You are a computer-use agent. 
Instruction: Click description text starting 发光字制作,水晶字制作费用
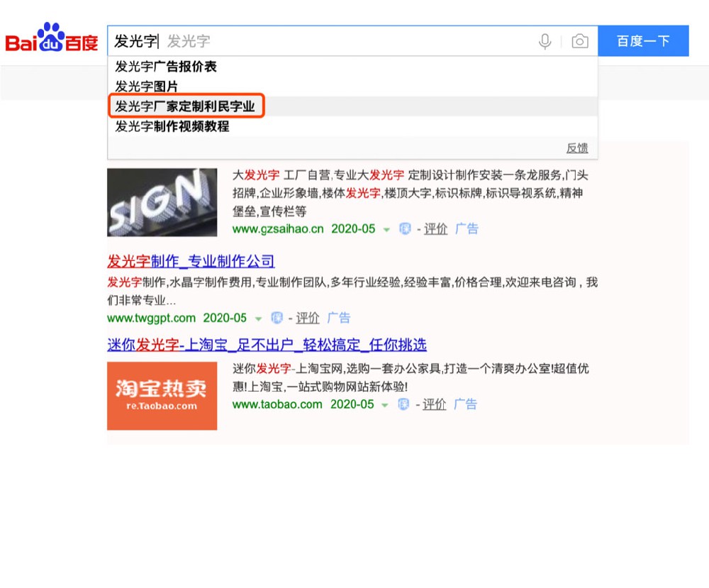352,291
